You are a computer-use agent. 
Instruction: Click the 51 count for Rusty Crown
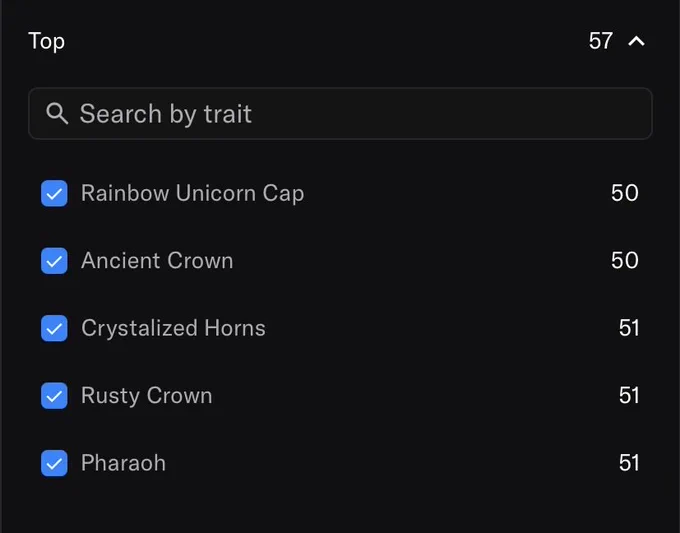point(629,396)
